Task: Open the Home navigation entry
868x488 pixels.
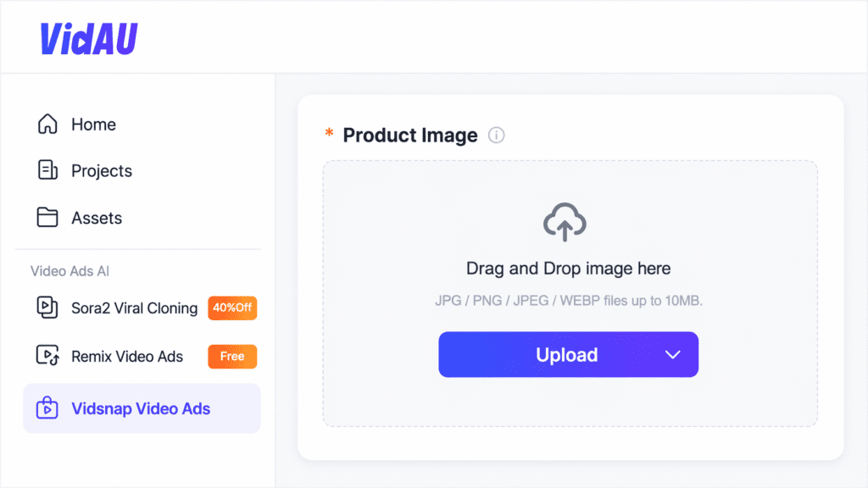Action: click(x=92, y=124)
